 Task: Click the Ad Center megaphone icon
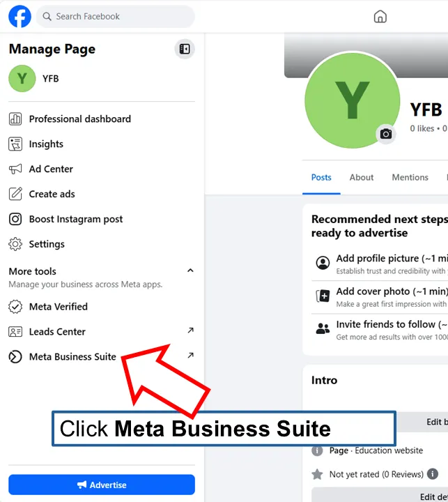tap(15, 169)
